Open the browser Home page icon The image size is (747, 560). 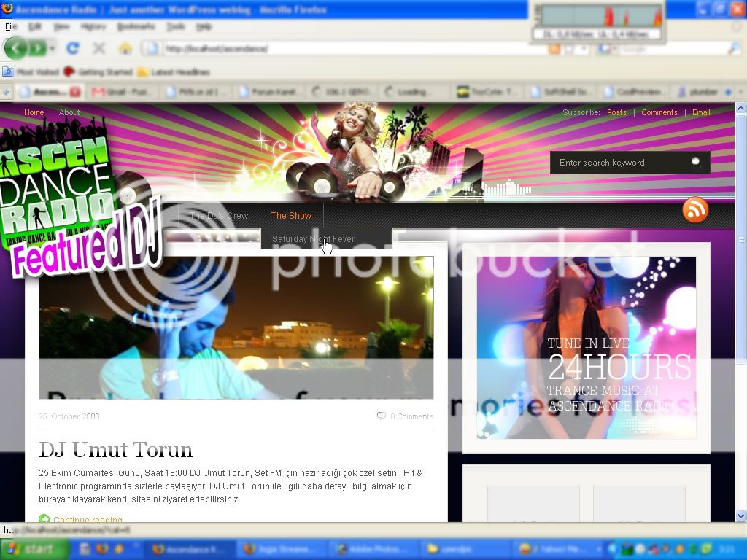(125, 47)
